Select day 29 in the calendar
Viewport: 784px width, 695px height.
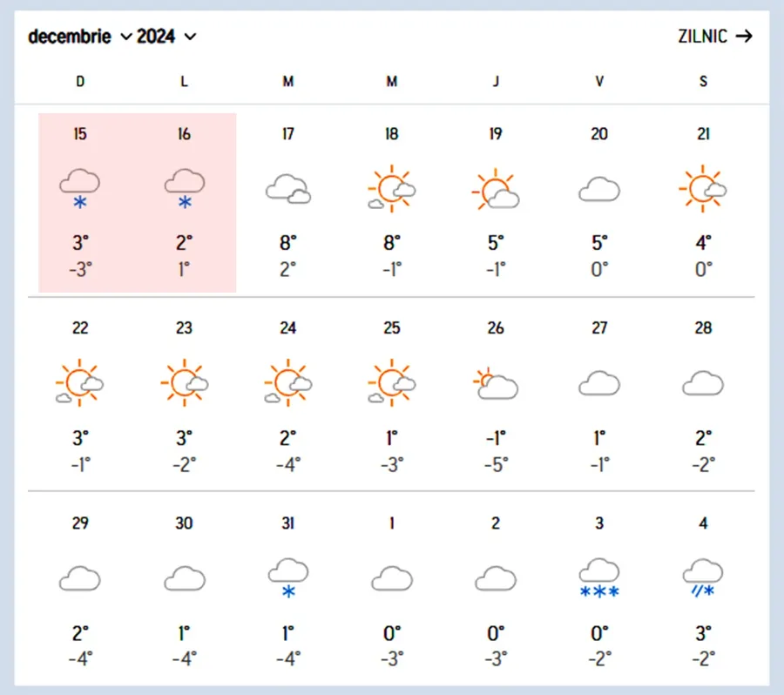(80, 523)
